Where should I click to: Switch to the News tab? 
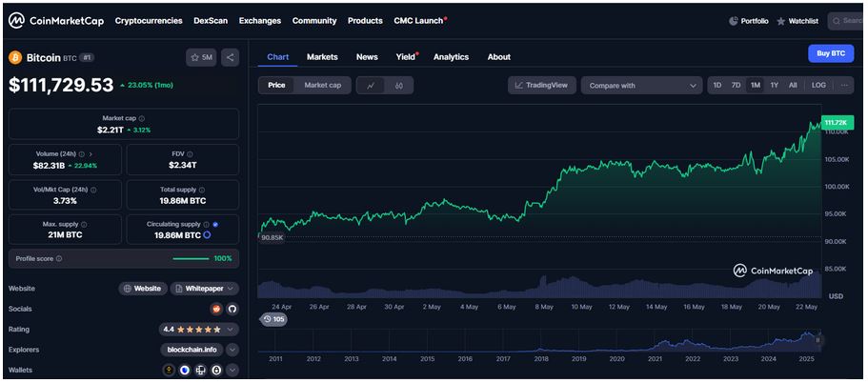pyautogui.click(x=367, y=57)
